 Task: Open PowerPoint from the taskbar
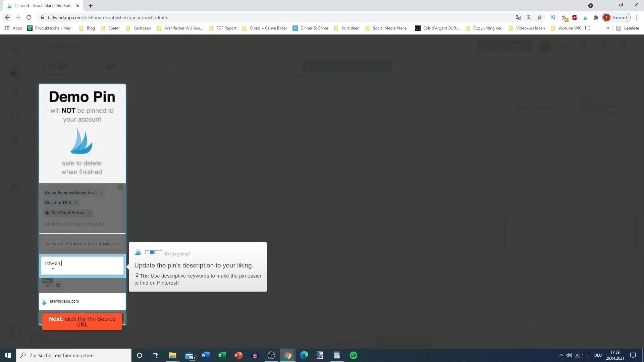tap(238, 355)
